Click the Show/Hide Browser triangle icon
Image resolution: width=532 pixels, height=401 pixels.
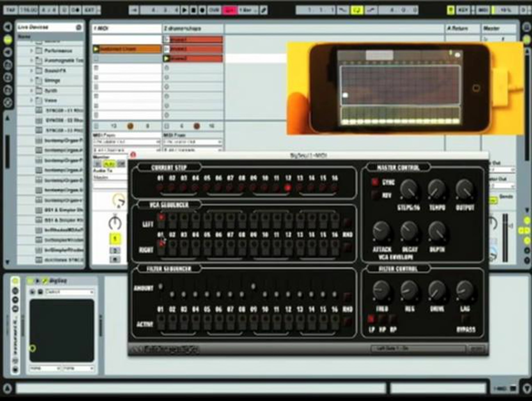tap(8, 27)
